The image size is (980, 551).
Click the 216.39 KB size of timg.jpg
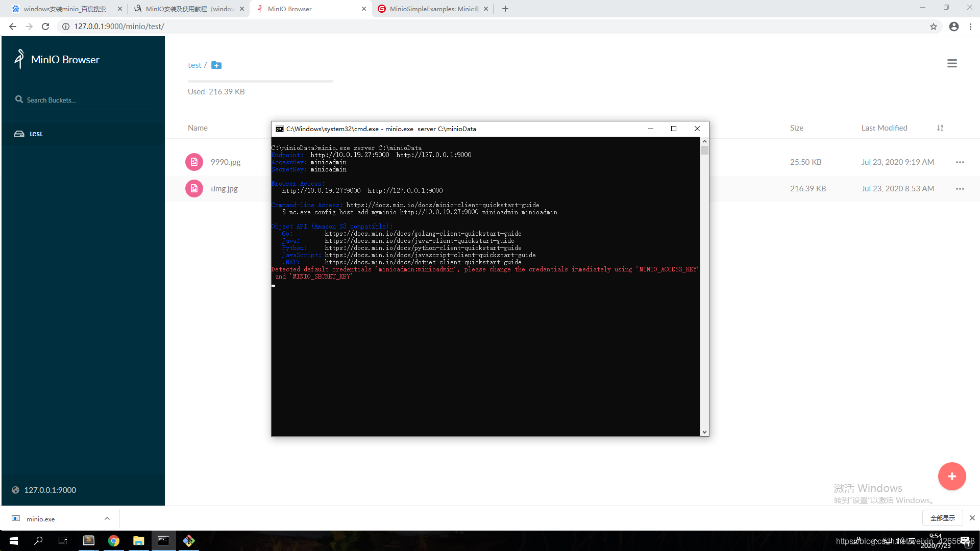(808, 189)
